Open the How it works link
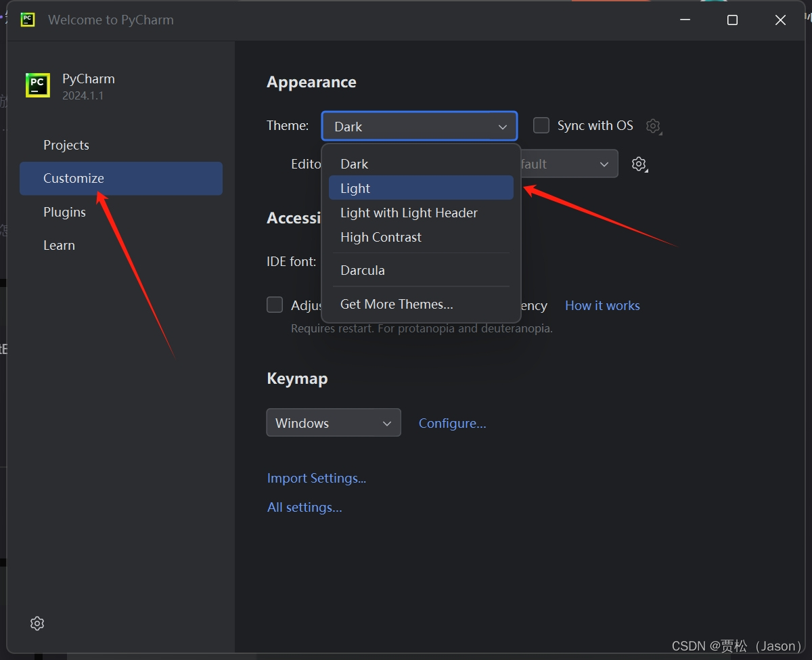The width and height of the screenshot is (812, 660). click(602, 305)
